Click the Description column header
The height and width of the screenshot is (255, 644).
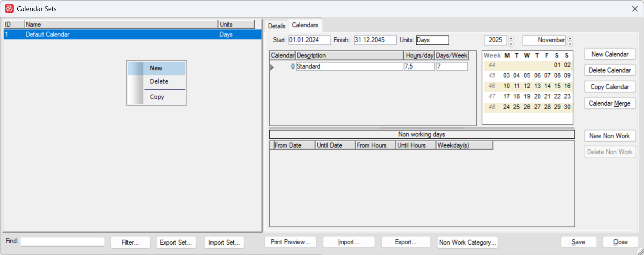click(x=350, y=56)
